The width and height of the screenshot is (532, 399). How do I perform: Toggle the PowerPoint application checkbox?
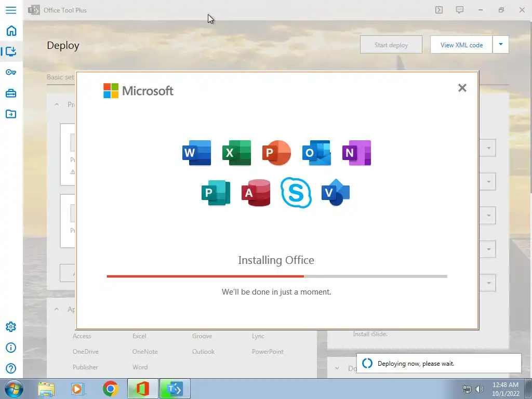268,352
